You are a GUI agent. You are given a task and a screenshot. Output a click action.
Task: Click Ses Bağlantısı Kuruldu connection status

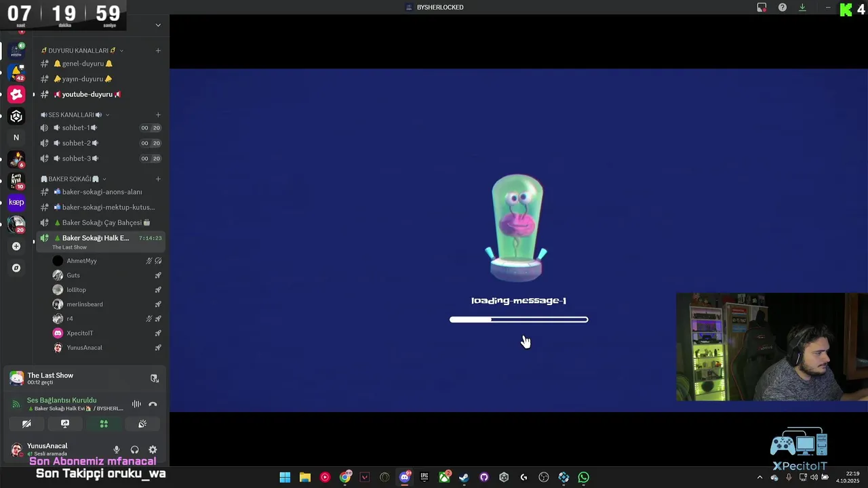point(62,400)
